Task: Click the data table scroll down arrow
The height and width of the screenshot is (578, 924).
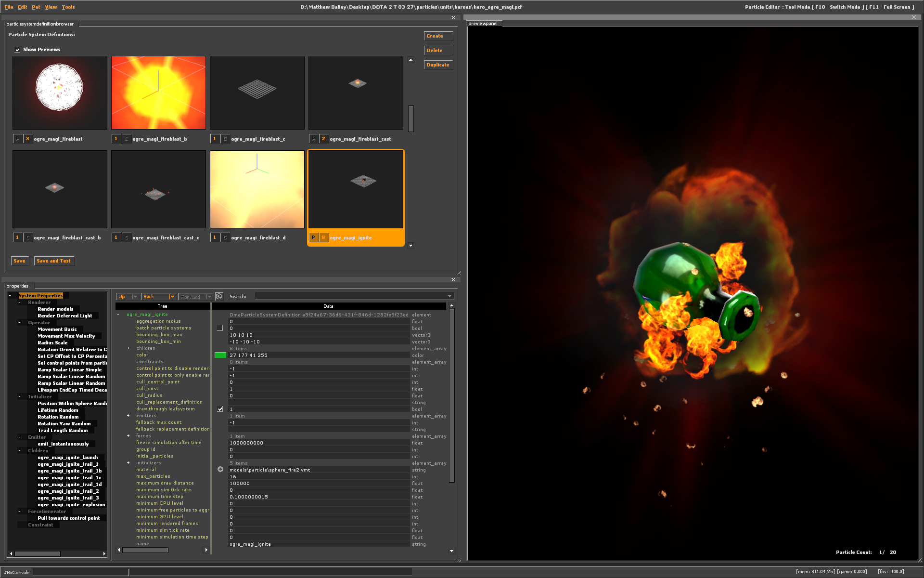Action: 451,551
